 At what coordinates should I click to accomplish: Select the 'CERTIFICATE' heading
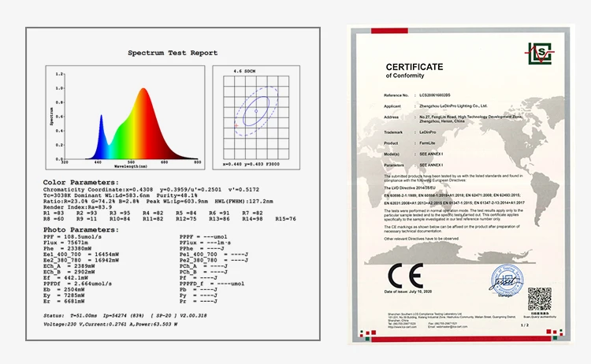click(414, 67)
